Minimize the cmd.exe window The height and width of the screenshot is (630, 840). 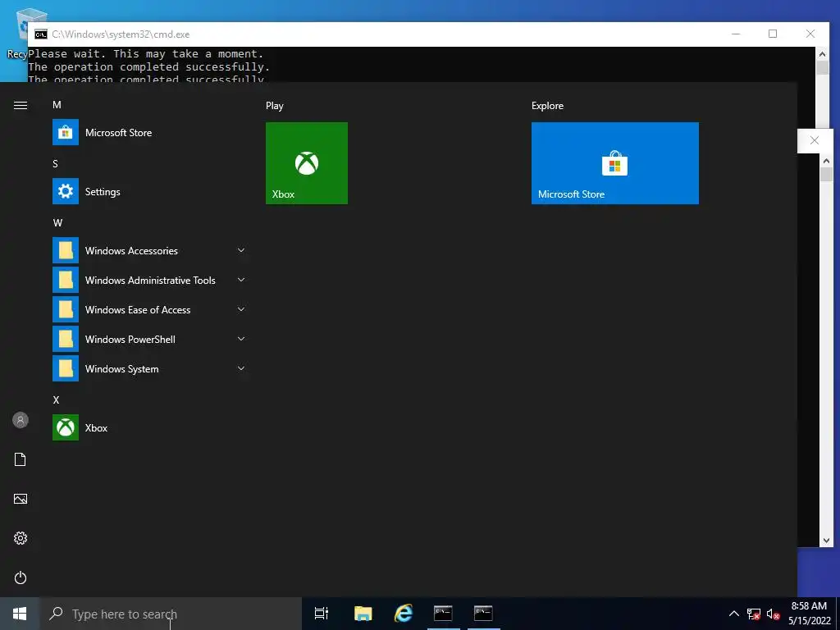click(x=736, y=34)
